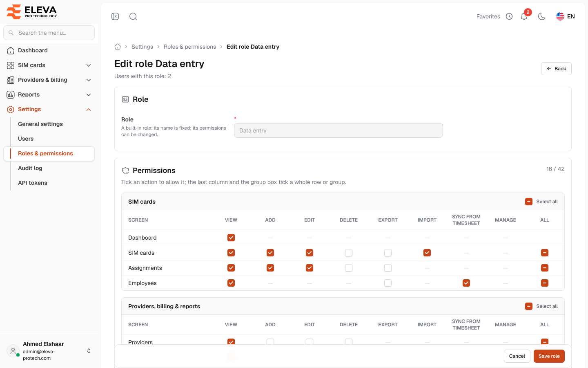Enable Export for Assignments row

point(388,268)
